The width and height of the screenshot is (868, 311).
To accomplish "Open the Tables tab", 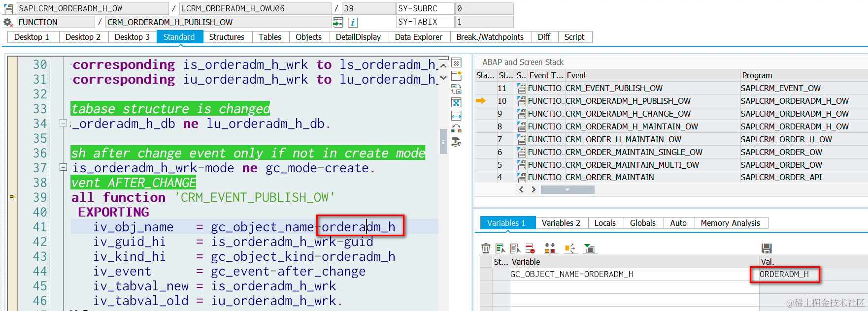I will [270, 37].
